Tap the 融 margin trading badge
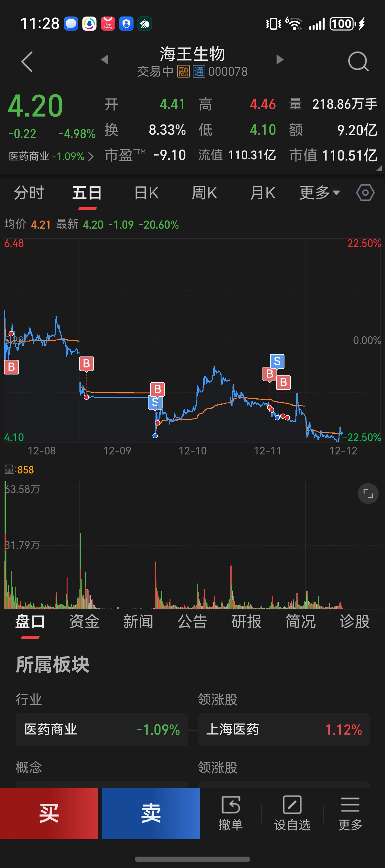Screen dimensions: 385x868 pyautogui.click(x=183, y=71)
